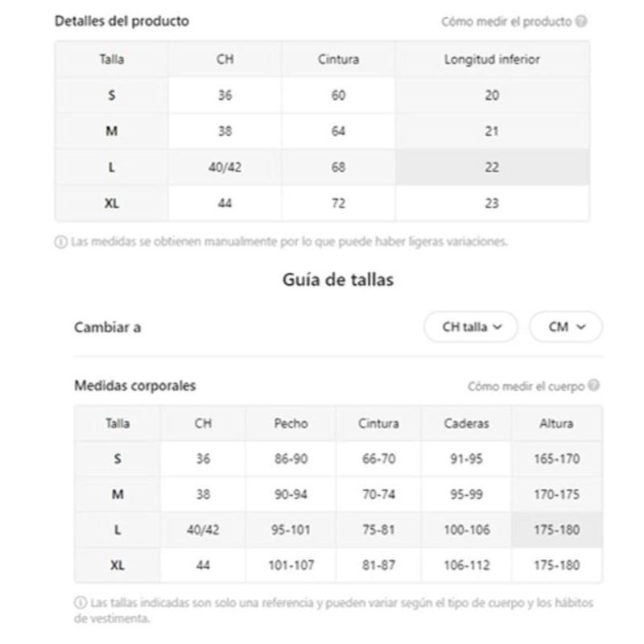Click the info icon before Las medidas note
Image resolution: width=644 pixels, height=644 pixels.
click(61, 242)
